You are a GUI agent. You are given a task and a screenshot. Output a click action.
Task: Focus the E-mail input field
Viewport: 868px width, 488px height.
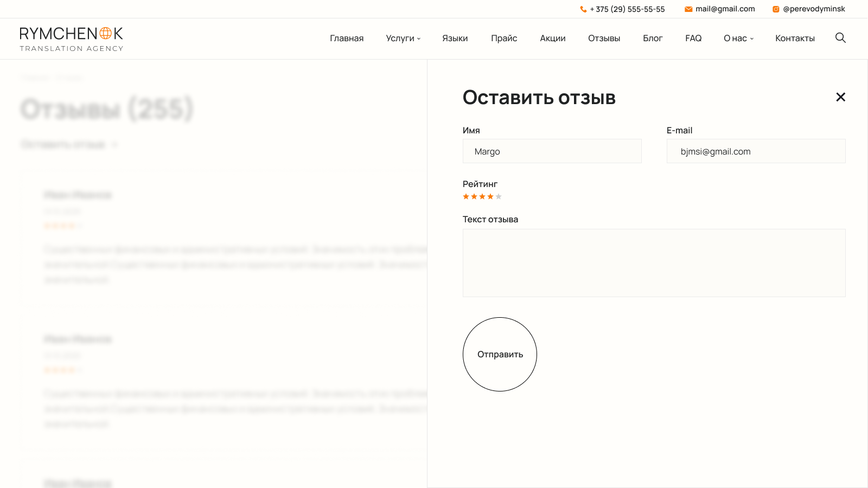756,151
